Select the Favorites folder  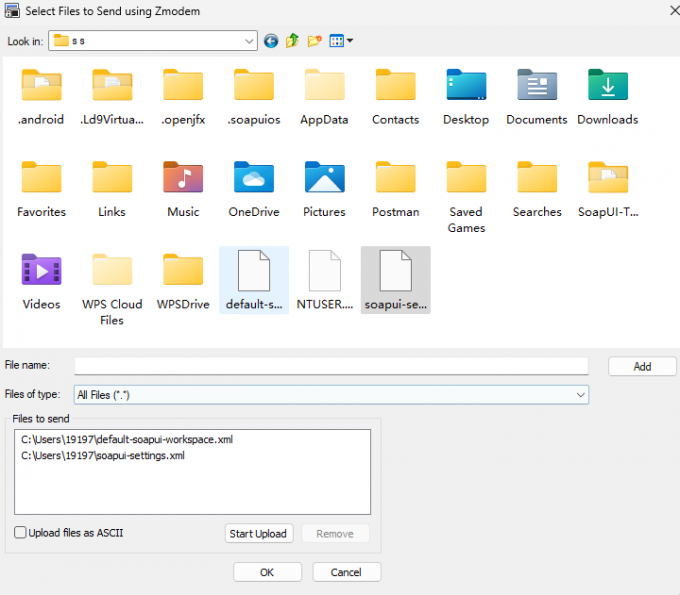(41, 190)
